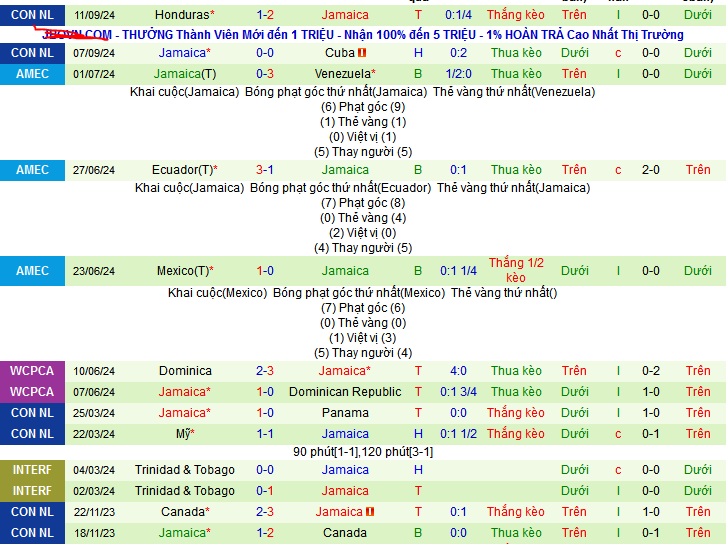Click 'Thắng 1/2 kèo' in the Mexico row
Screen dimensions: 726x544
click(x=516, y=271)
